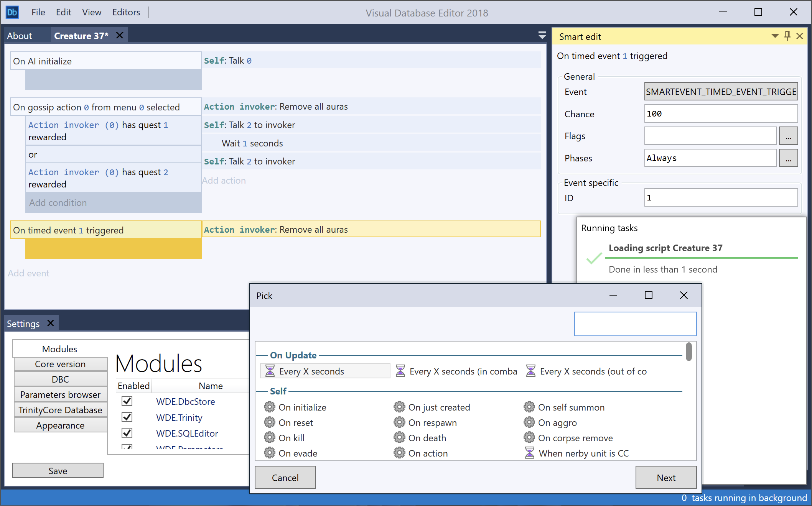Switch to the About tab
The height and width of the screenshot is (506, 812).
pyautogui.click(x=19, y=35)
